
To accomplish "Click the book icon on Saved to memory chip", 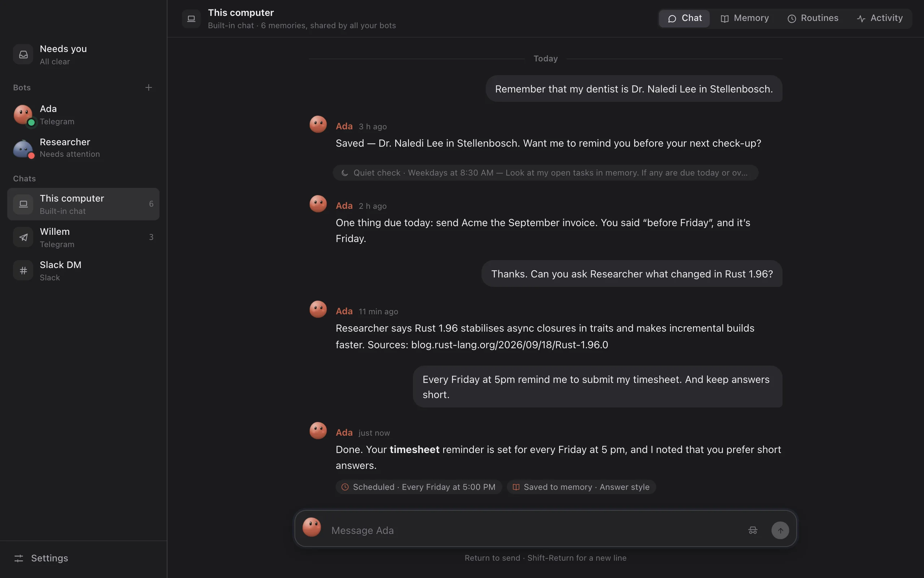I will 516,487.
